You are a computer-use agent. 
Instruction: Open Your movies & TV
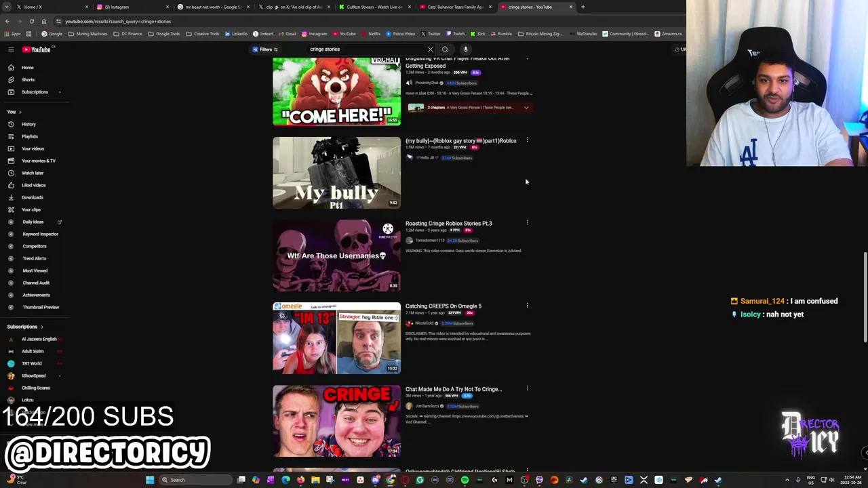pyautogui.click(x=38, y=161)
